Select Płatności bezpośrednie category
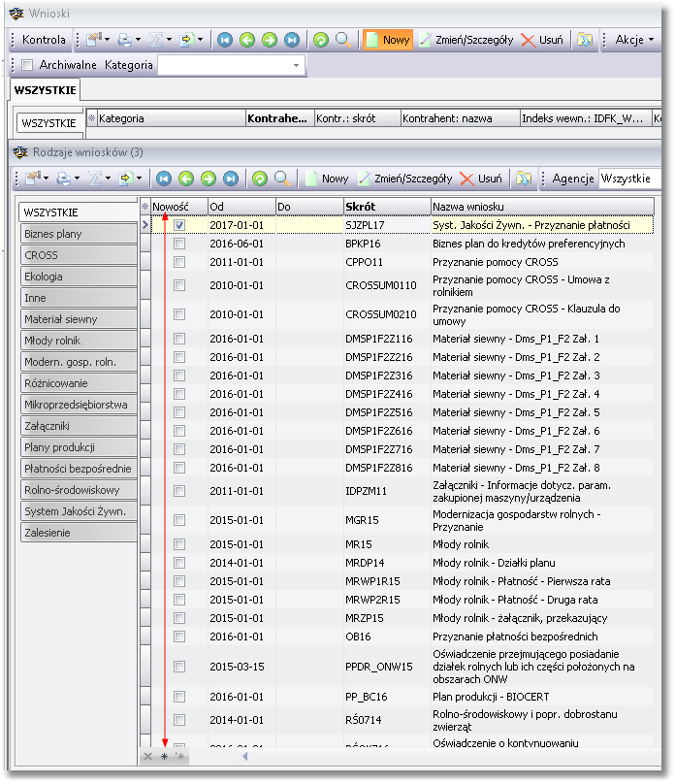The width and height of the screenshot is (675, 784). click(79, 469)
